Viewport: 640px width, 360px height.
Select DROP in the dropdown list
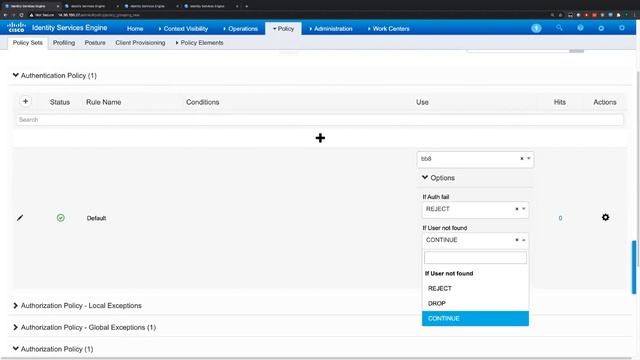[475, 304]
